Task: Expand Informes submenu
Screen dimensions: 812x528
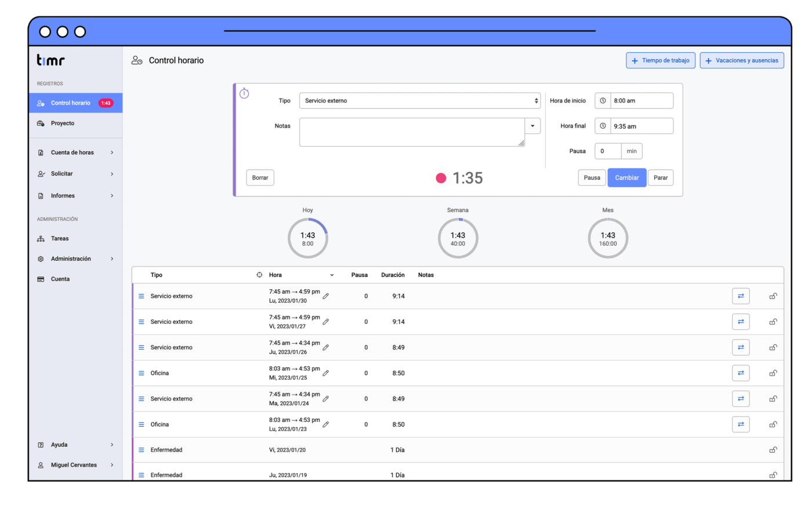Action: pos(112,196)
